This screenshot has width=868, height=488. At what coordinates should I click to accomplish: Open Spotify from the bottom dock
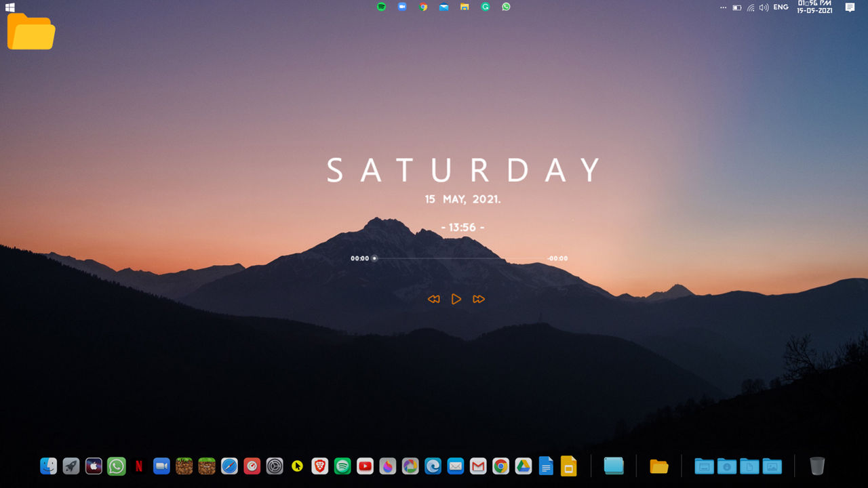tap(342, 466)
